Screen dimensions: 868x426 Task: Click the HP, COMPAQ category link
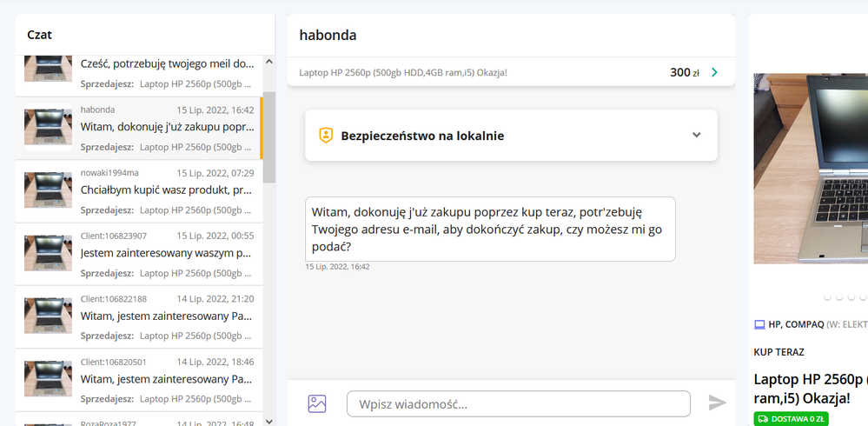796,324
